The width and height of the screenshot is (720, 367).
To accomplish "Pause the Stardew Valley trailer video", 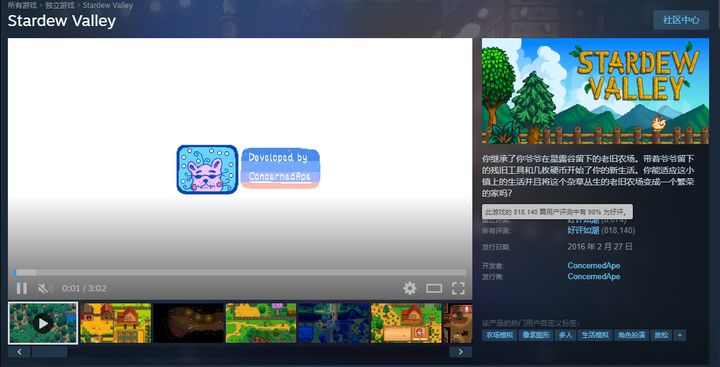I will [x=22, y=288].
